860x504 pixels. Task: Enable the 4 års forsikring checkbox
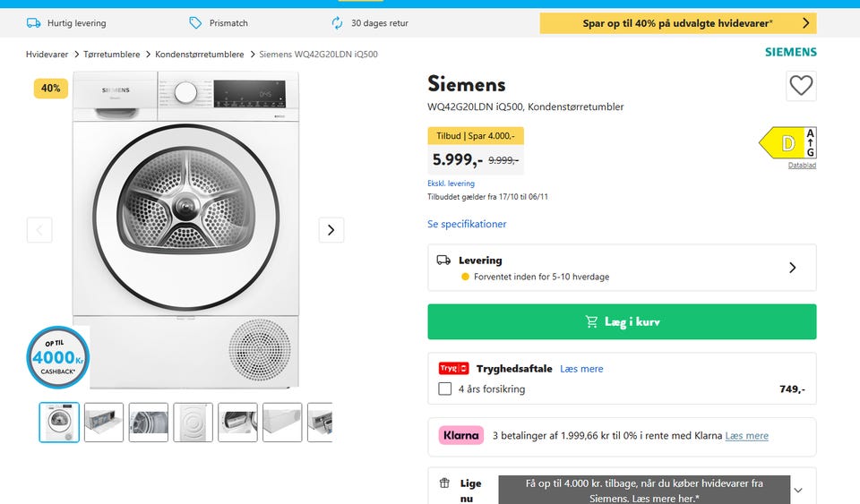(x=444, y=389)
